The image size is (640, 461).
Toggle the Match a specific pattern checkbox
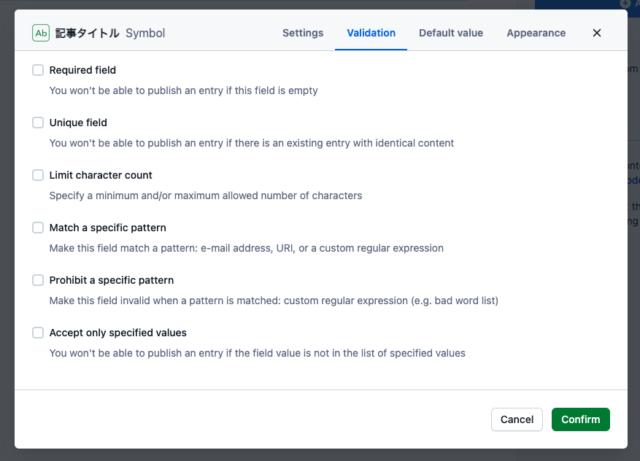[38, 228]
